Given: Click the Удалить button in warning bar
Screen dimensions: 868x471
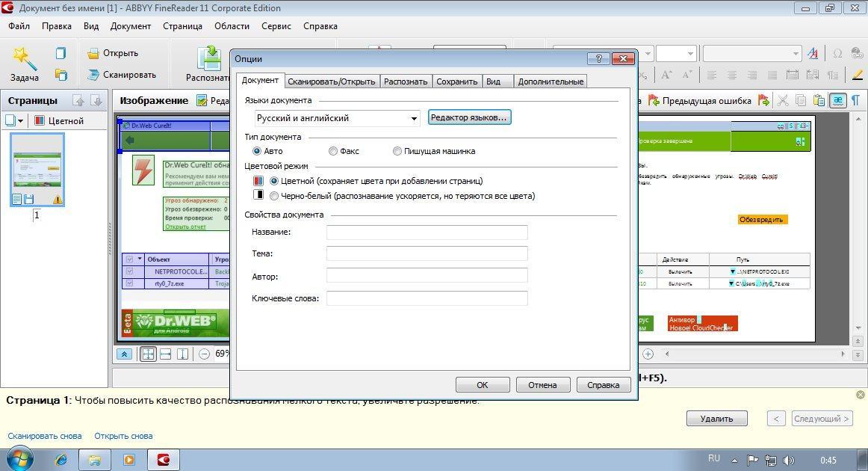Looking at the screenshot, I should [x=717, y=419].
